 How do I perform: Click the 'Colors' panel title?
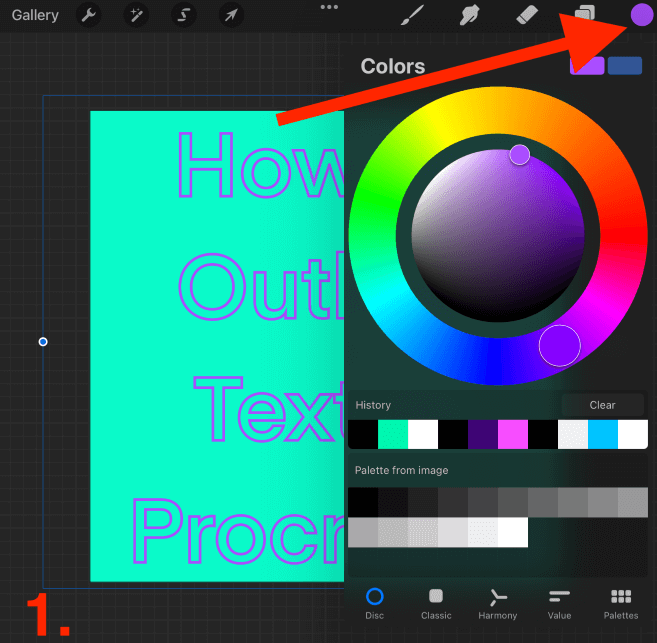click(x=393, y=66)
